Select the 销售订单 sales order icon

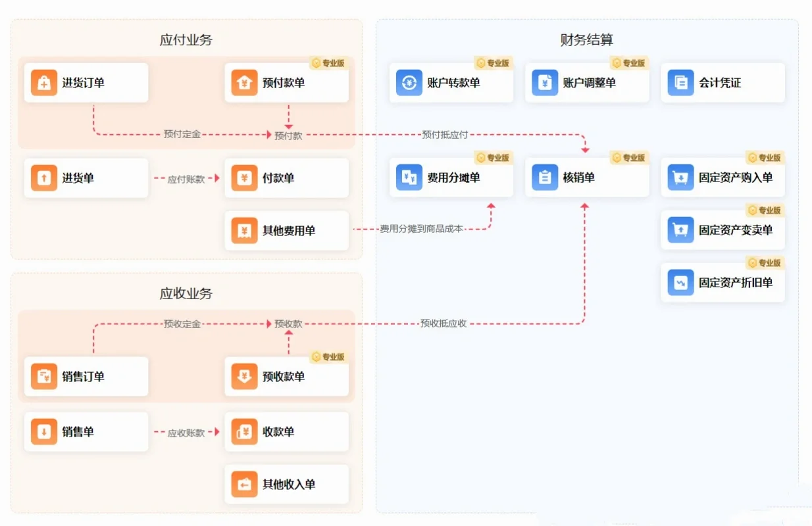coord(43,376)
